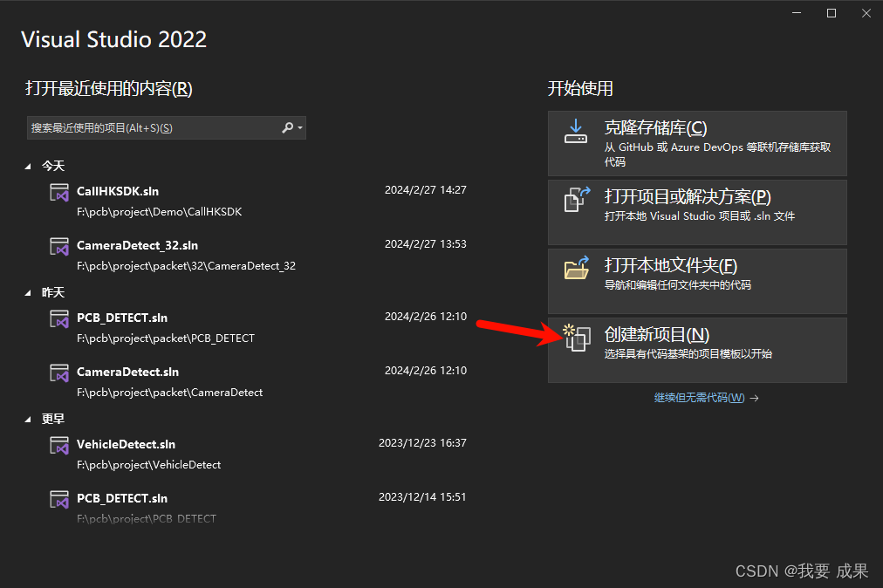
Task: Maximize the Visual Studio start window
Action: (x=832, y=13)
